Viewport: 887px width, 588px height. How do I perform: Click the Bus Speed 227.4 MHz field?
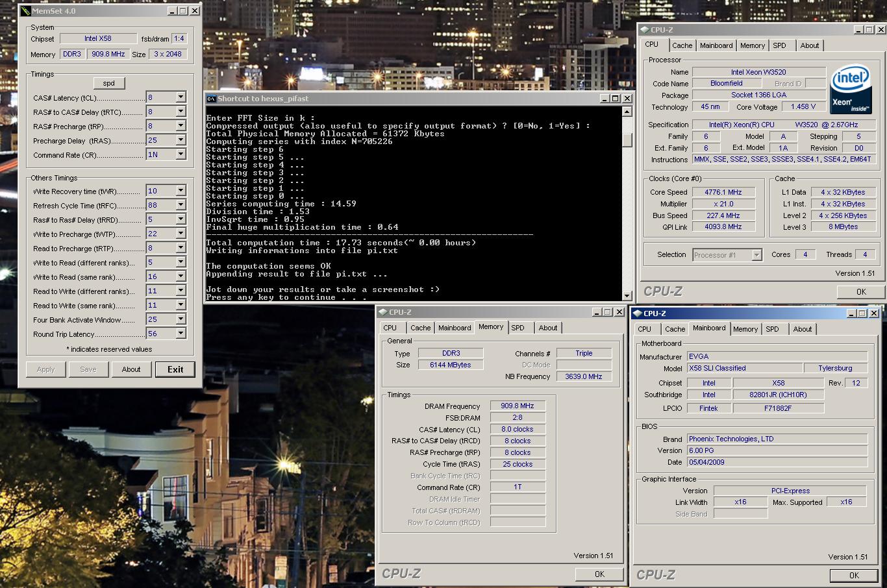(723, 215)
